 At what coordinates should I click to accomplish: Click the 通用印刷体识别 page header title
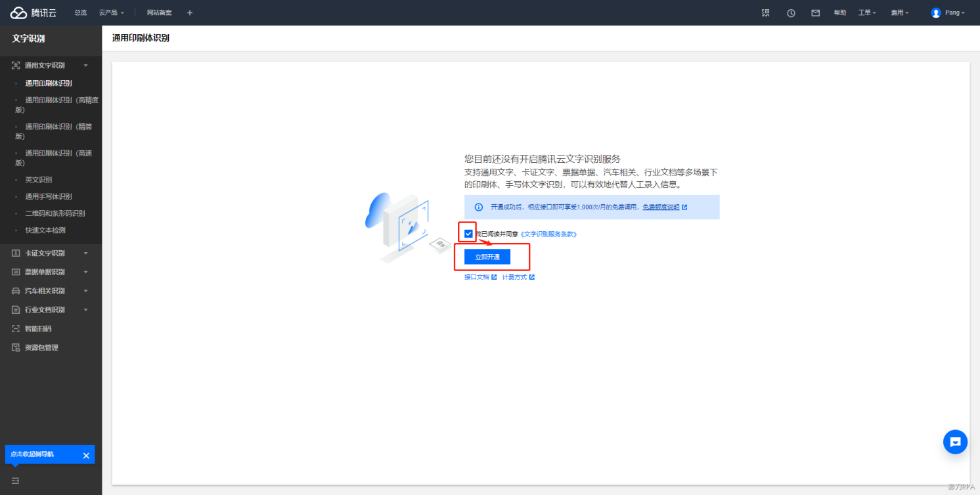coord(141,38)
